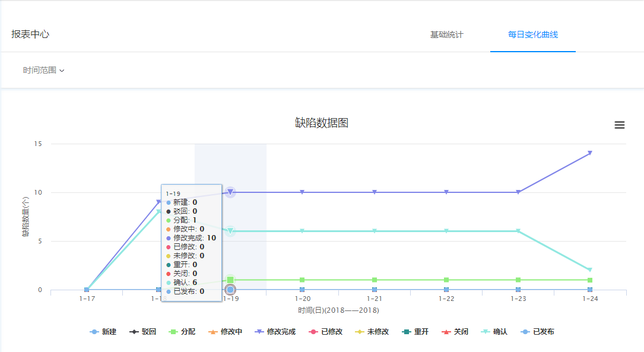
Task: Click the 修改完成 legend triangle icon
Action: point(259,332)
